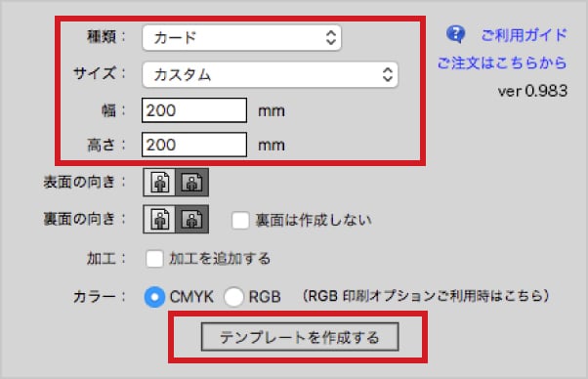The image size is (588, 379).
Task: Select landscape orientation for 表面の向き
Action: [192, 183]
